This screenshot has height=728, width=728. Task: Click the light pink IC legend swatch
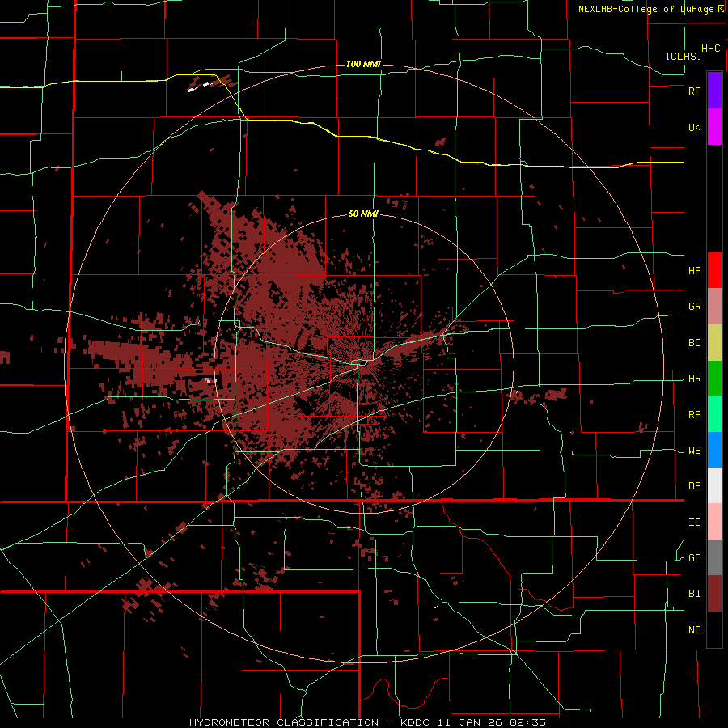pyautogui.click(x=714, y=522)
